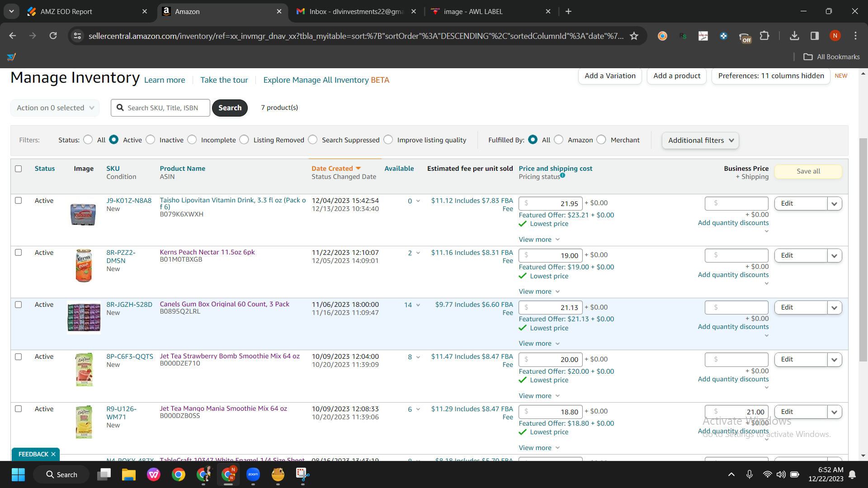The image size is (868, 488).
Task: Open the Action on 0 selected dropdown
Action: point(55,108)
